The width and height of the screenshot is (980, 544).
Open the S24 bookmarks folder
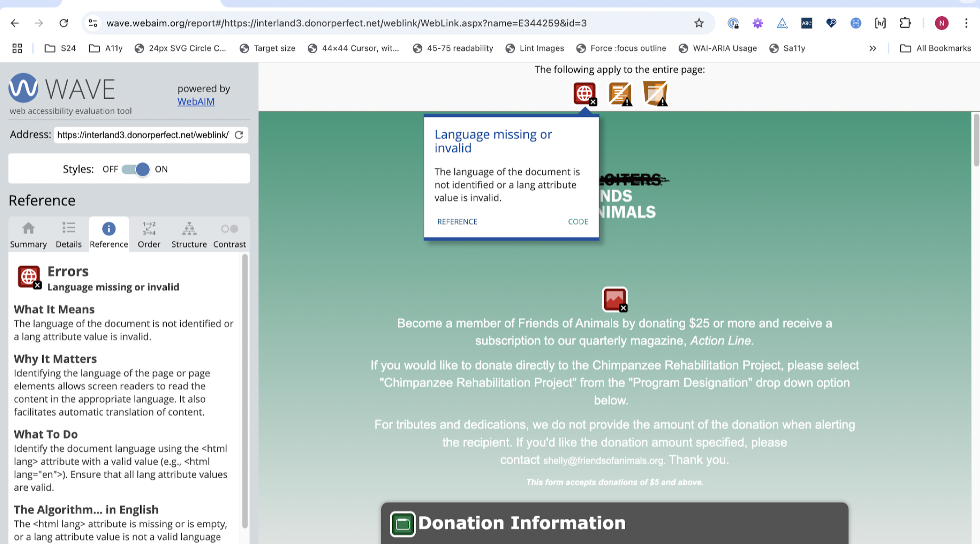click(x=60, y=48)
